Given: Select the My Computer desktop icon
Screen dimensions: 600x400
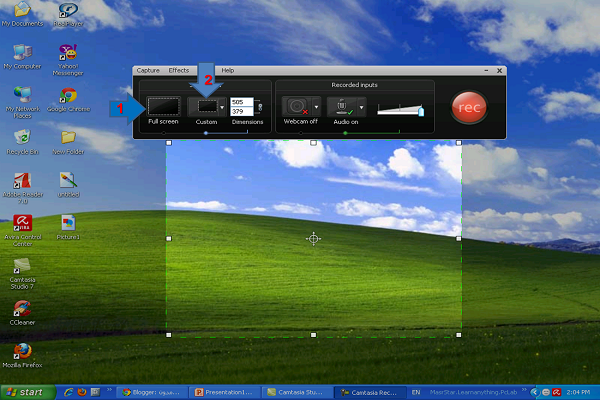Looking at the screenshot, I should pos(23,57).
